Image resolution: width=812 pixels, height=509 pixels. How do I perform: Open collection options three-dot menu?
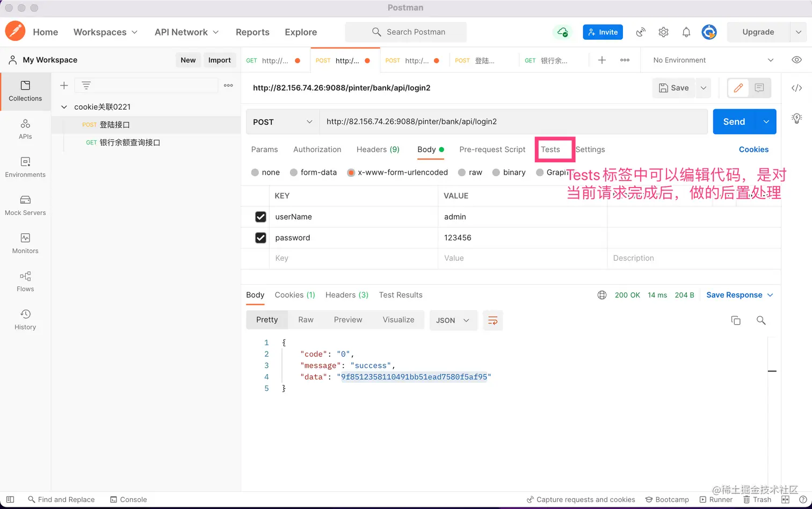point(228,85)
